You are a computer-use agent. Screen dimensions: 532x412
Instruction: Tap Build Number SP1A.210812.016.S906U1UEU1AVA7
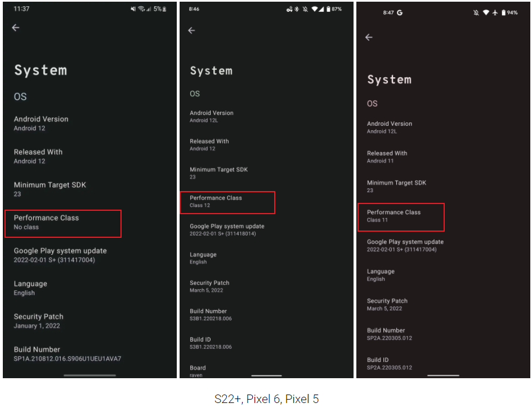67,353
